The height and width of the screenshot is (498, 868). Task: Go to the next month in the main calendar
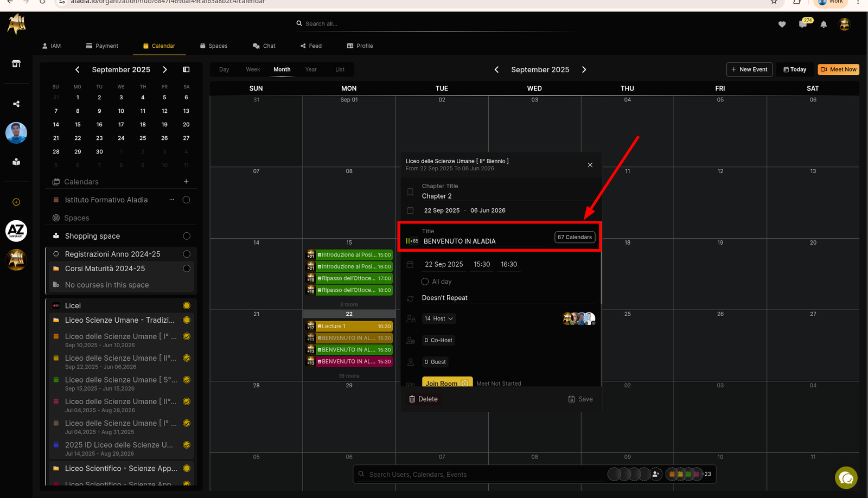pos(584,69)
